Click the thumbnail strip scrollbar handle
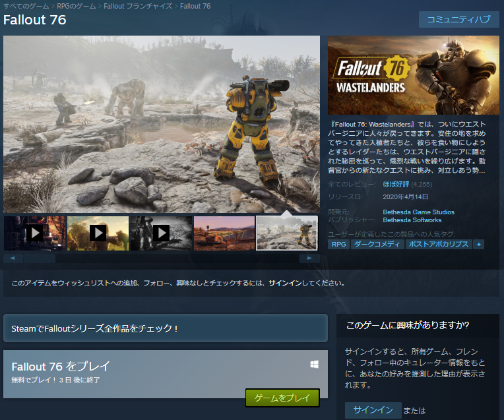 point(40,258)
